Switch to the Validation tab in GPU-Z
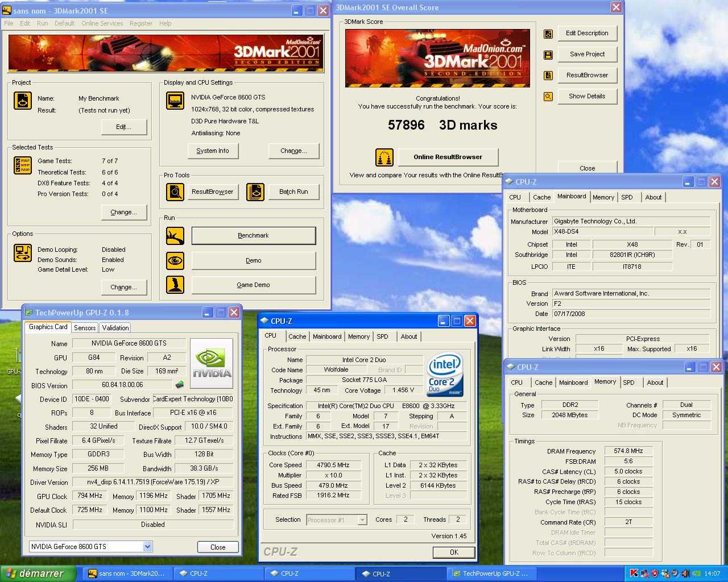Screen dimensions: 728x582 point(115,328)
